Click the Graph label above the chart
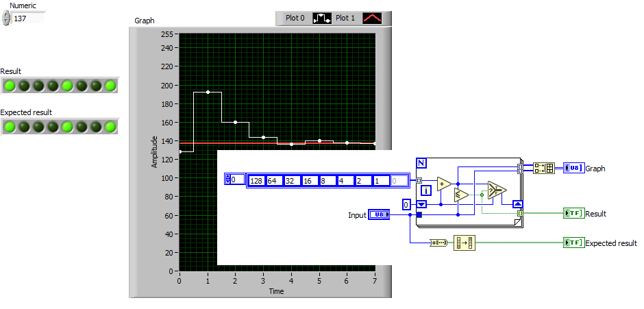The image size is (644, 309). (145, 21)
